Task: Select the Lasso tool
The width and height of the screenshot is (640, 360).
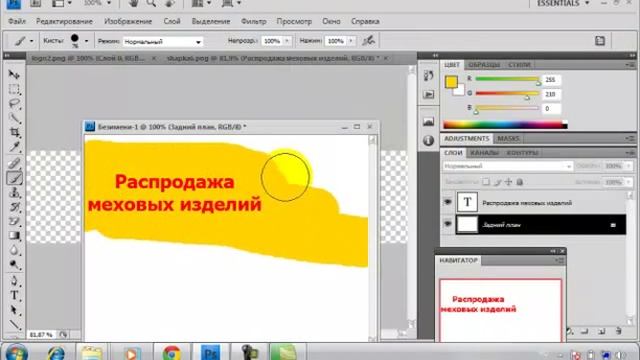Action: pos(14,104)
